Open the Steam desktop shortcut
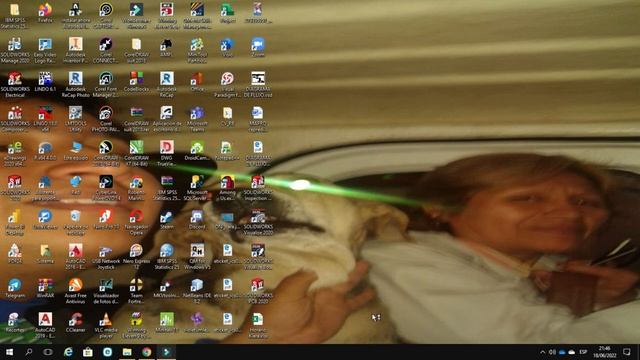This screenshot has width=640, height=360. [x=167, y=219]
